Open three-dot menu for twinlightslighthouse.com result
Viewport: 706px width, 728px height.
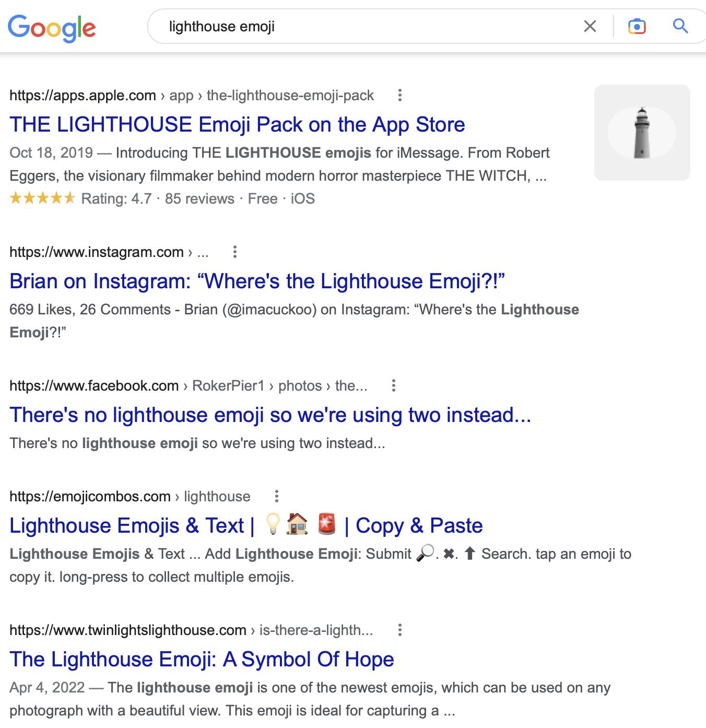coord(400,630)
